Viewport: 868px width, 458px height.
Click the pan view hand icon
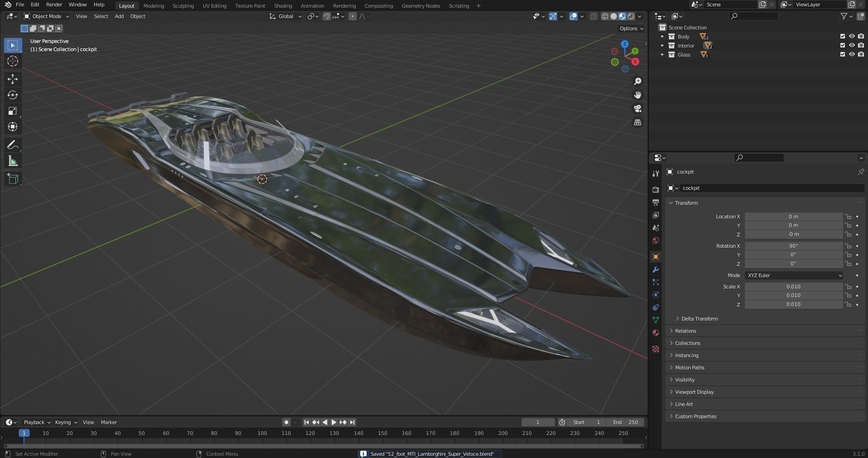pos(638,95)
